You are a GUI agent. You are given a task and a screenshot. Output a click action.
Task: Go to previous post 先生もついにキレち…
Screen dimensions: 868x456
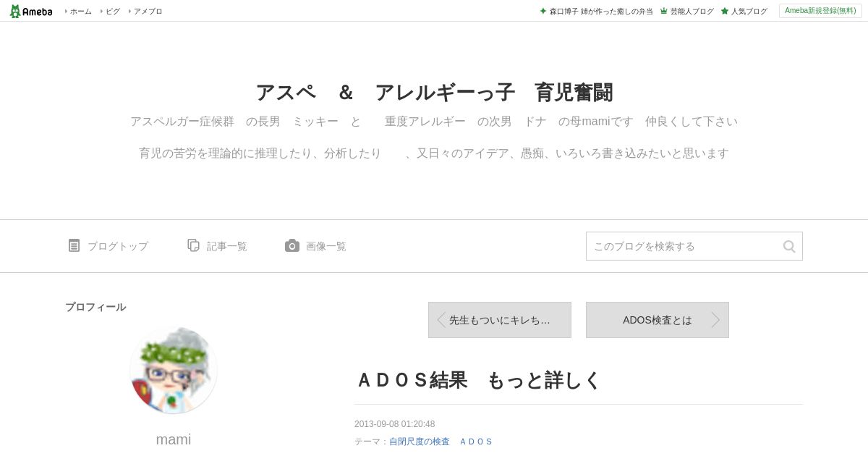click(500, 320)
